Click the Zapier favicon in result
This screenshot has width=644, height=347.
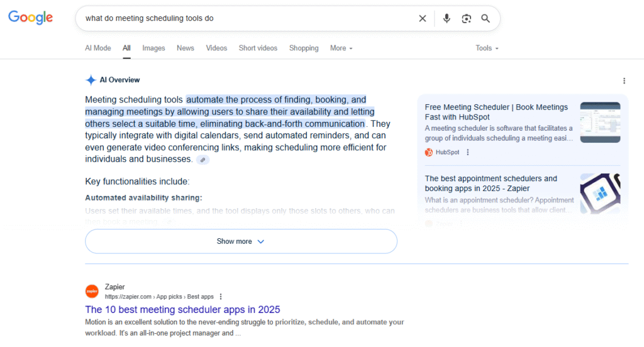click(92, 291)
